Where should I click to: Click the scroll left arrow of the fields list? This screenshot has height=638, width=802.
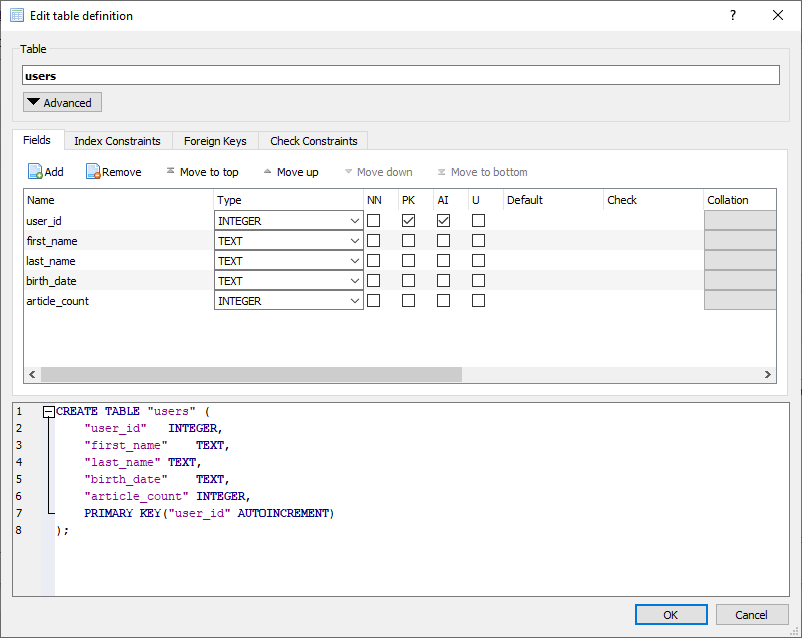click(32, 374)
